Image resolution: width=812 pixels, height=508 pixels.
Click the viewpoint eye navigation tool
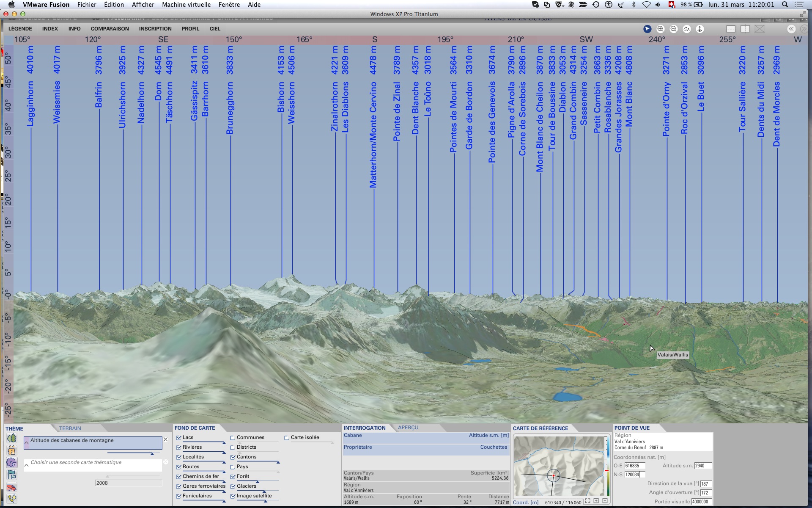coord(700,29)
